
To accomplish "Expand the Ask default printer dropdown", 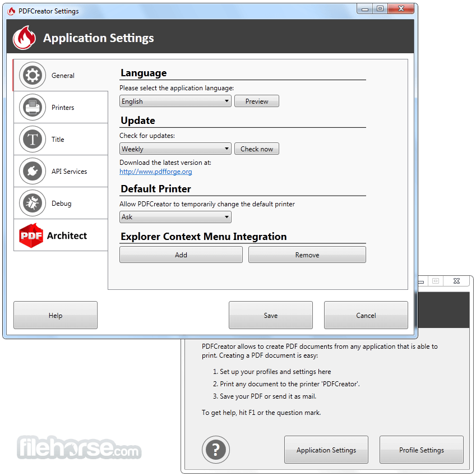I will [175, 217].
